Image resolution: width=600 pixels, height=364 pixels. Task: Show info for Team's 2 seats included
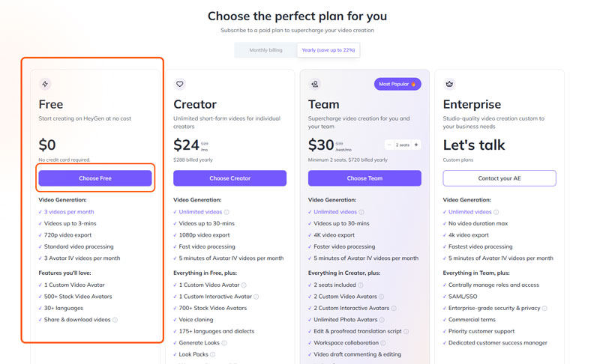pyautogui.click(x=361, y=285)
